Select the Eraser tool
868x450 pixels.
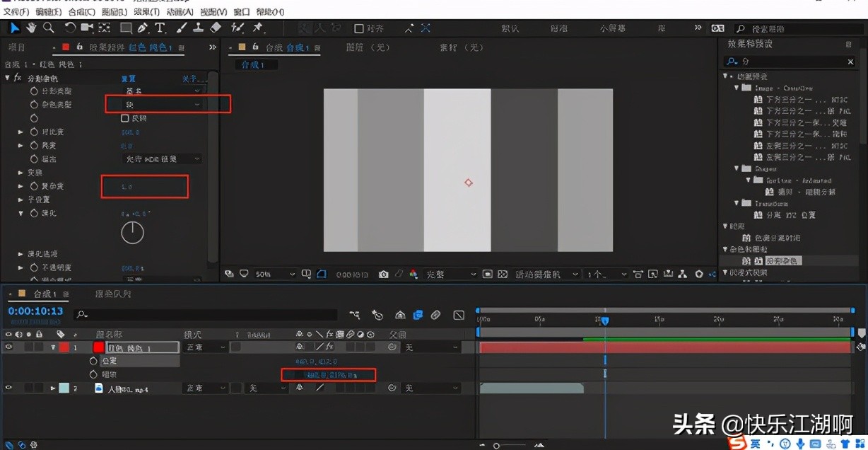216,28
